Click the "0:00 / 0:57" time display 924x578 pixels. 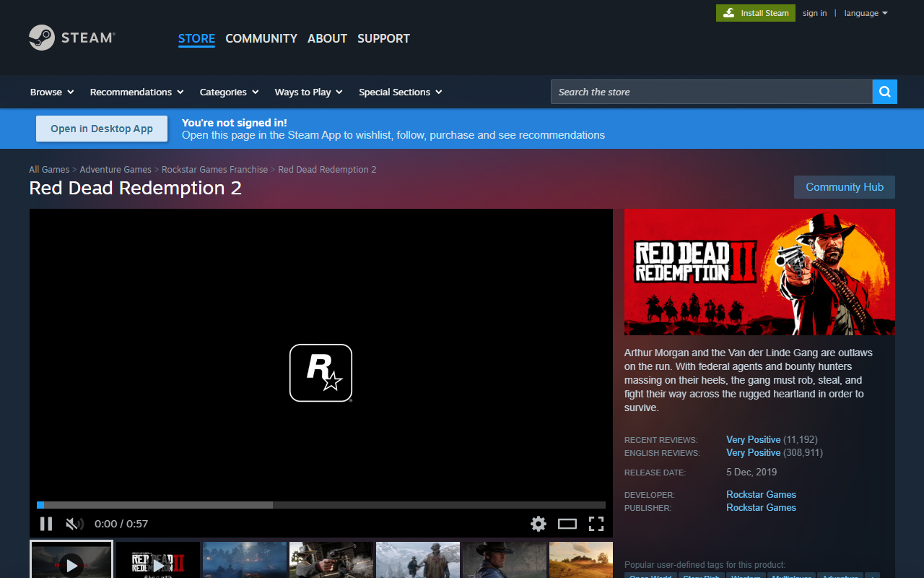pos(121,524)
